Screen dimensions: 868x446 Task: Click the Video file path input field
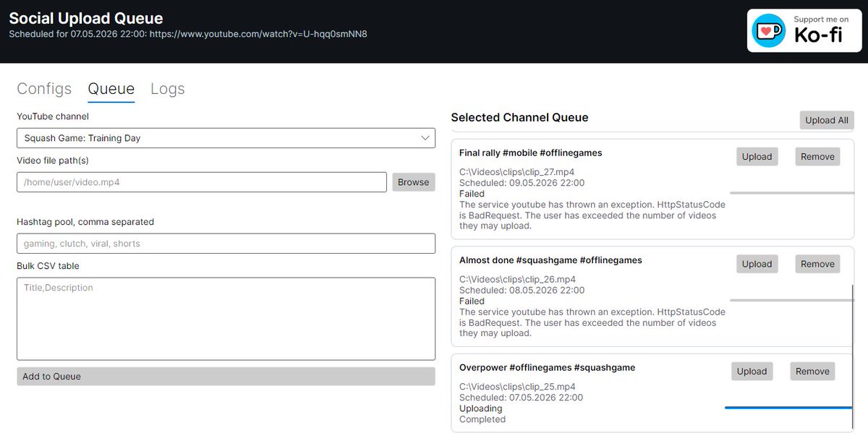point(202,182)
